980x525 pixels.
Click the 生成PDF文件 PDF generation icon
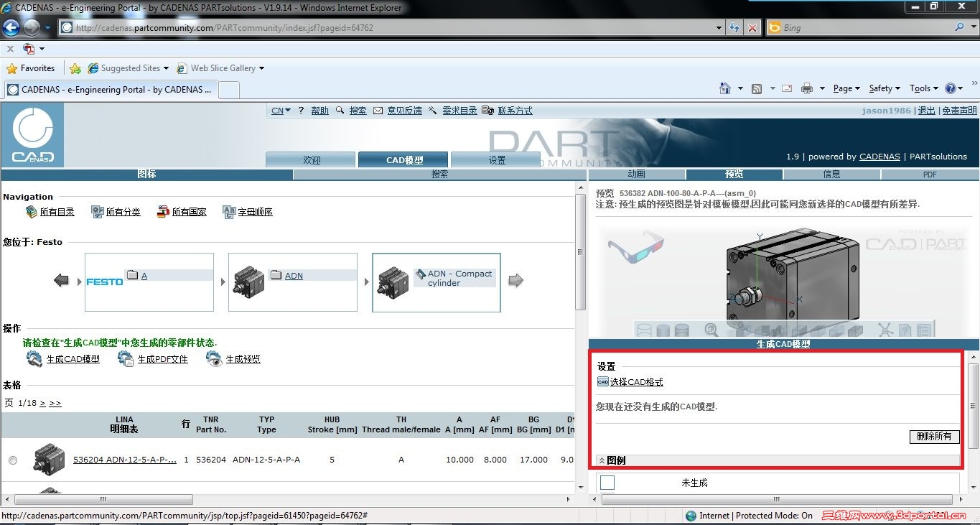(x=126, y=358)
